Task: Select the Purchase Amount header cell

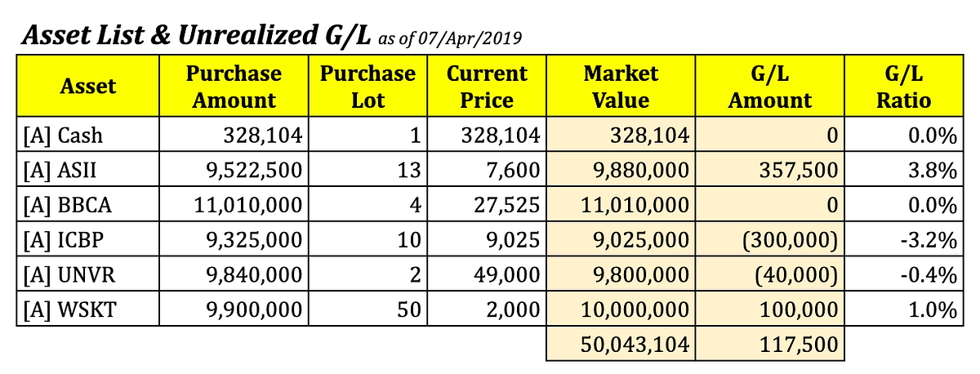Action: [234, 87]
